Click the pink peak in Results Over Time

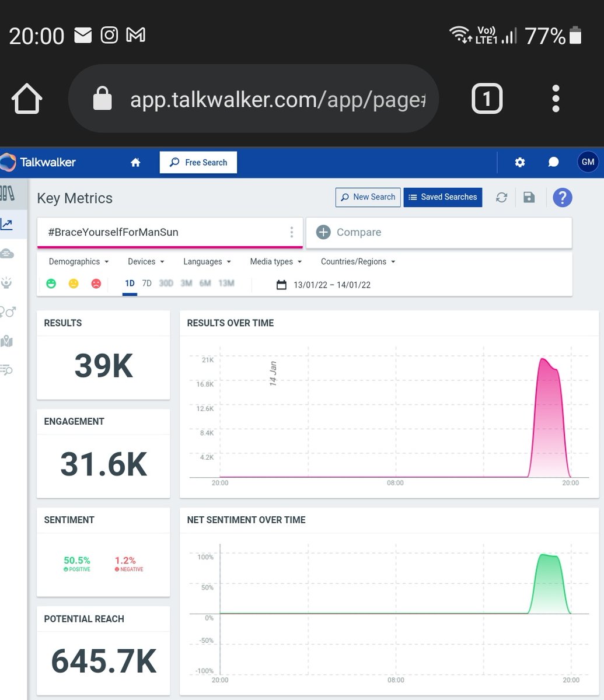(x=548, y=418)
